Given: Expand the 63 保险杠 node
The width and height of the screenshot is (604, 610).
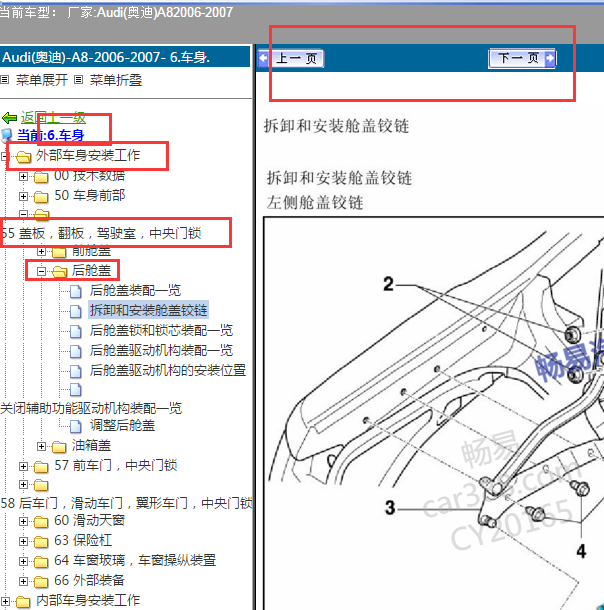Looking at the screenshot, I should 23,541.
